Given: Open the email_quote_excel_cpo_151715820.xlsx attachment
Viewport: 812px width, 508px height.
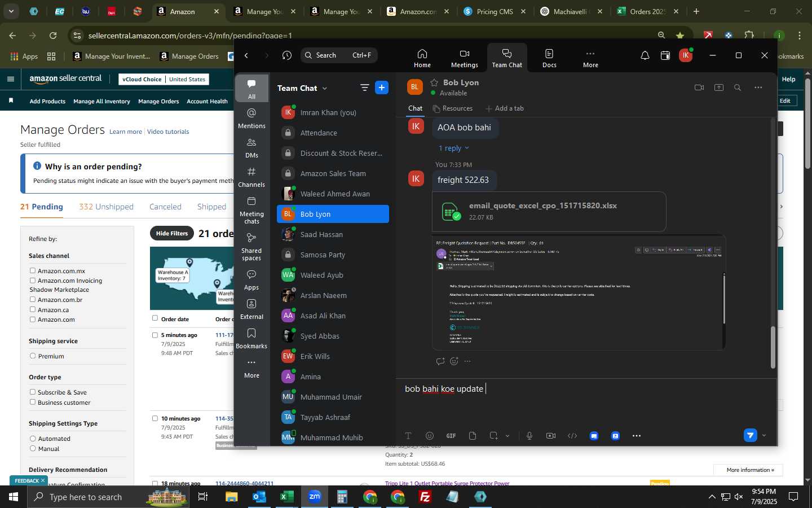Looking at the screenshot, I should tap(549, 212).
